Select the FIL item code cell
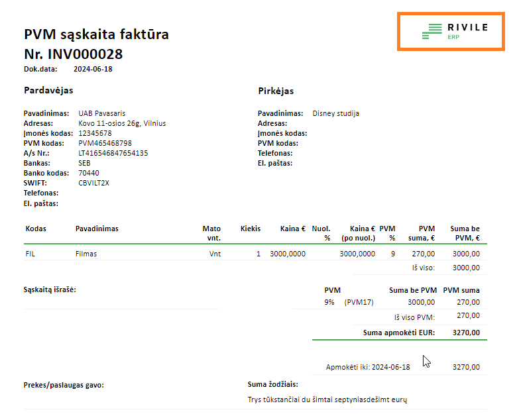The image size is (519, 420). tap(30, 254)
